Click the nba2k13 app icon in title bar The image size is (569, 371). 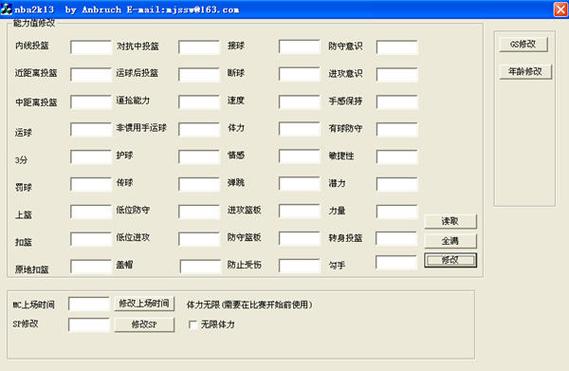pyautogui.click(x=6, y=9)
